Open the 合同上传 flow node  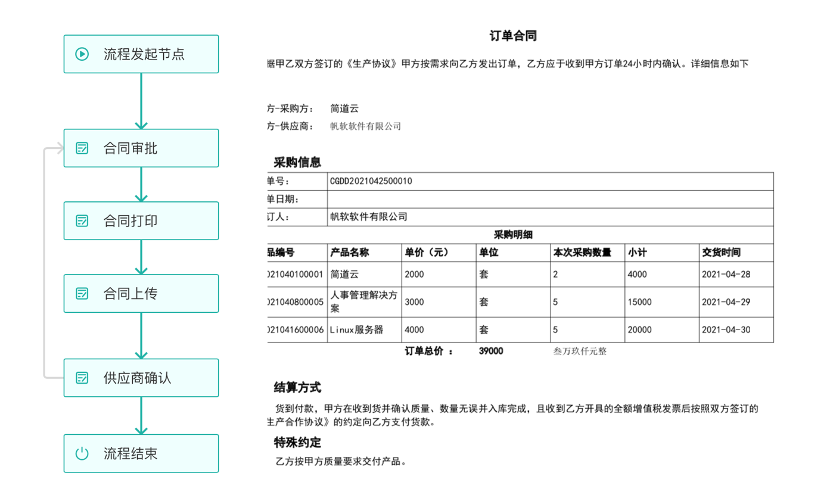[x=141, y=294]
